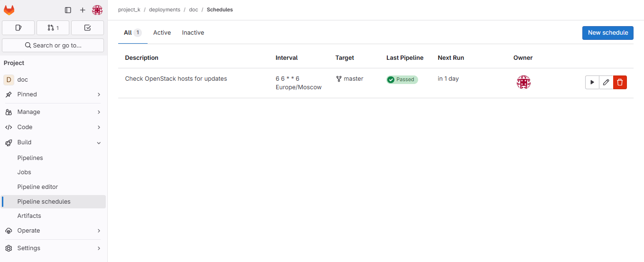Collapse the Build section
644x262 pixels.
(x=53, y=142)
